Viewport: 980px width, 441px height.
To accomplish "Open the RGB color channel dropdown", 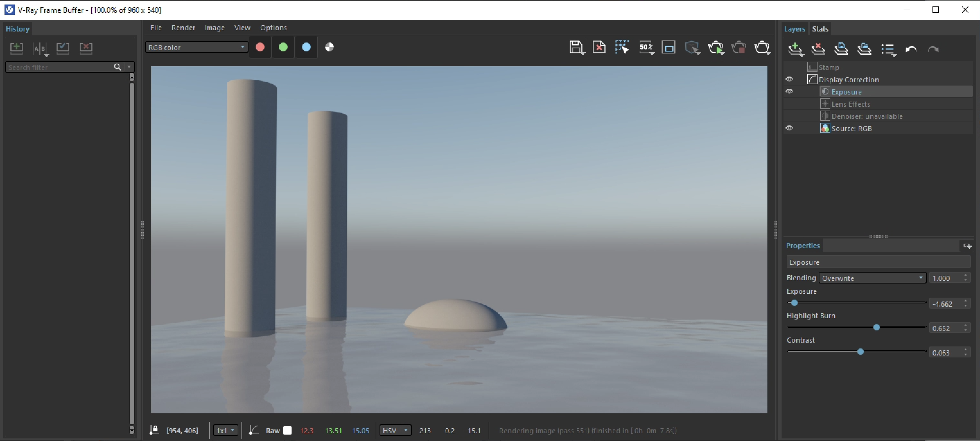I will (196, 47).
